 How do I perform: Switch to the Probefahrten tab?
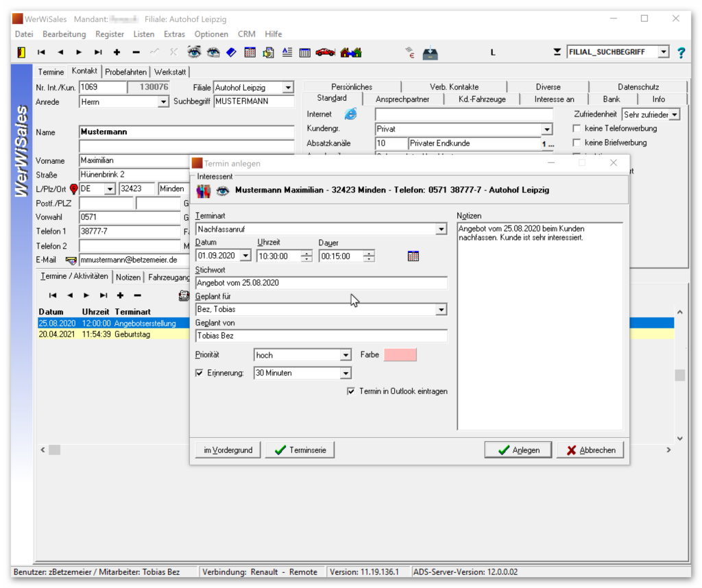tap(126, 72)
